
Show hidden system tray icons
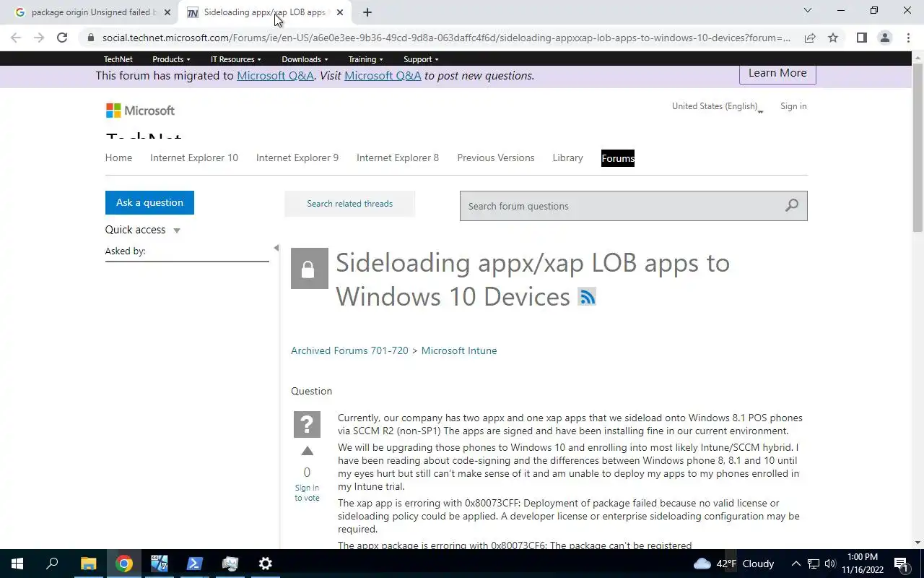coord(796,564)
